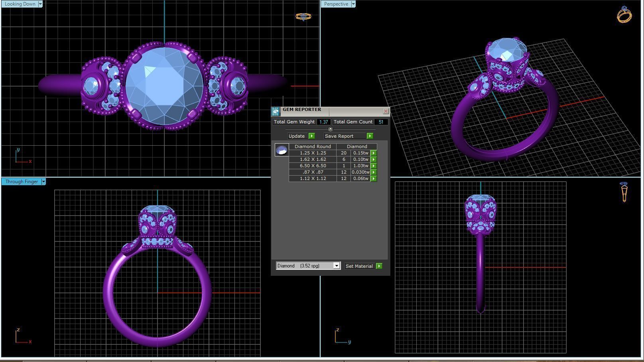Select the round diamond gem thumbnail
Viewport: 644px width, 362px height.
coord(282,150)
